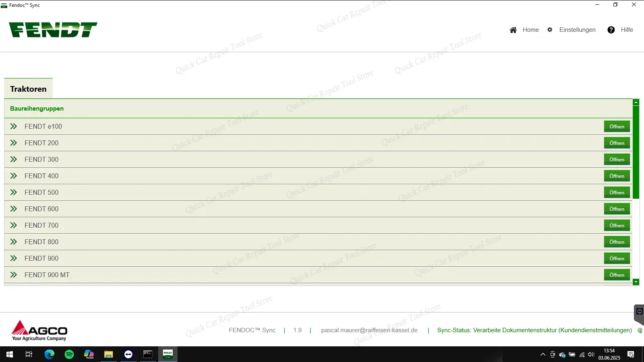Select the "FENDT 900 MT" row label
The width and height of the screenshot is (644, 362).
(x=47, y=275)
